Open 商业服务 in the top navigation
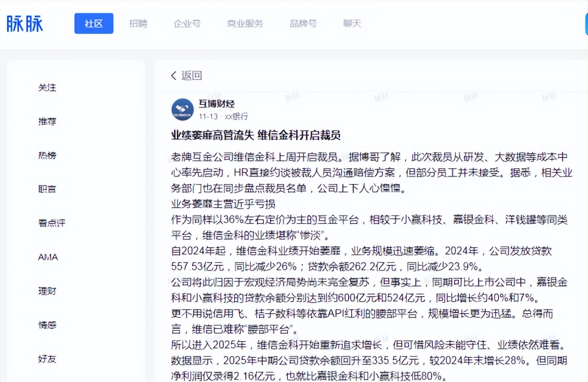 (x=245, y=24)
